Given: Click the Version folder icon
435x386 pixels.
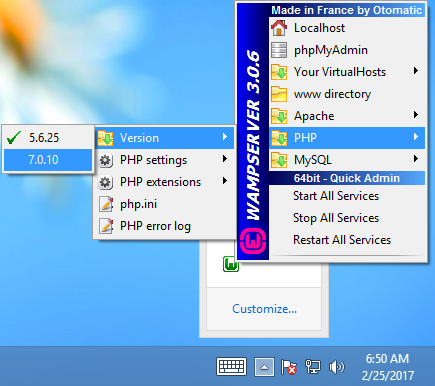Looking at the screenshot, I should point(105,138).
